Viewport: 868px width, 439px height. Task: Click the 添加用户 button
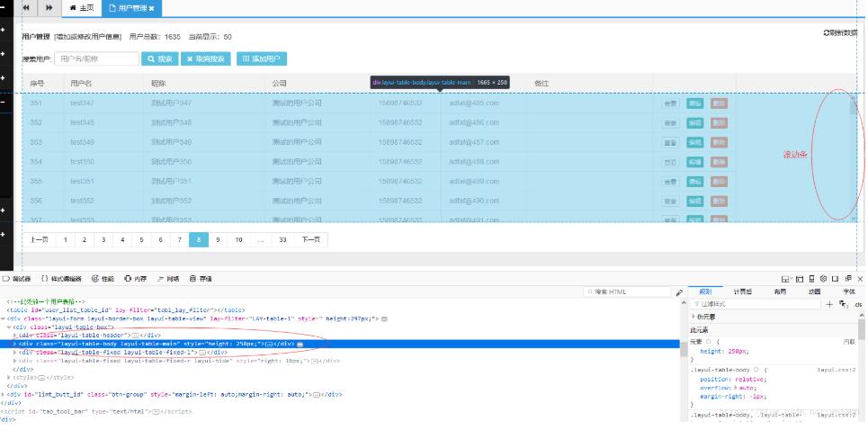click(x=261, y=58)
